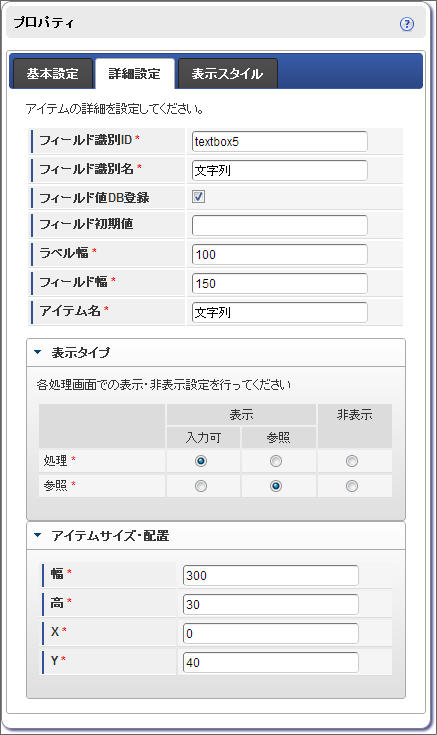Image resolution: width=437 pixels, height=735 pixels.
Task: Click the フィールド識別ID input field
Action: pyautogui.click(x=279, y=142)
